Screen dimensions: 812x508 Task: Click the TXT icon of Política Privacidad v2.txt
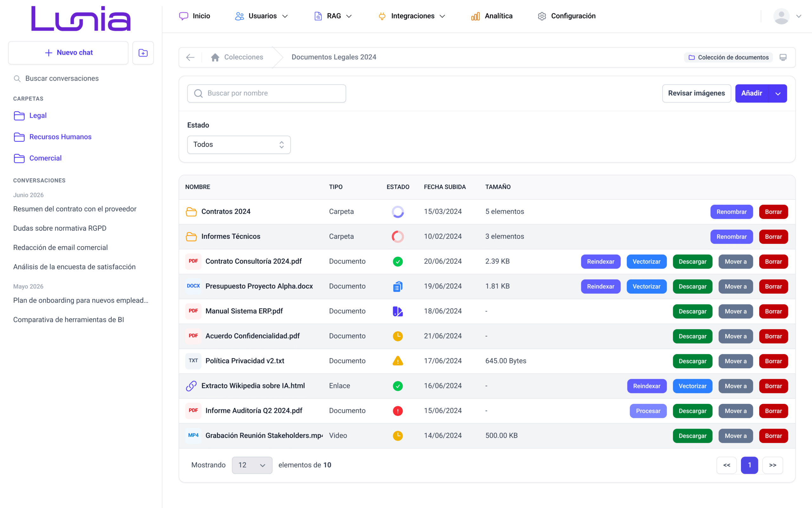pyautogui.click(x=193, y=361)
